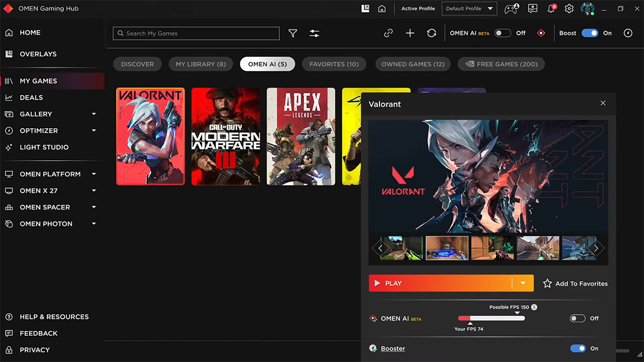This screenshot has width=644, height=362.
Task: Open the notifications bell icon
Action: pos(551,9)
